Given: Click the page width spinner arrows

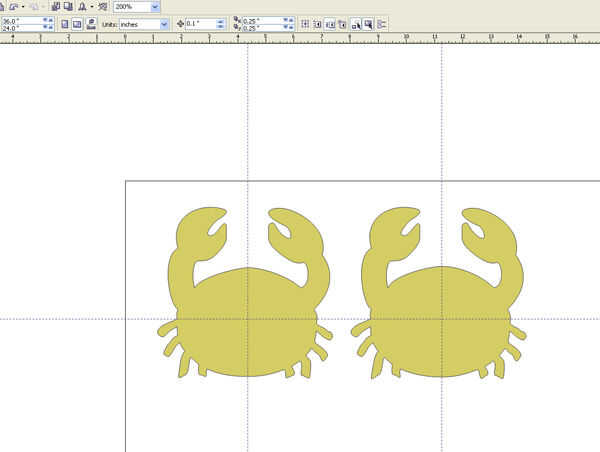Looking at the screenshot, I should (48, 20).
